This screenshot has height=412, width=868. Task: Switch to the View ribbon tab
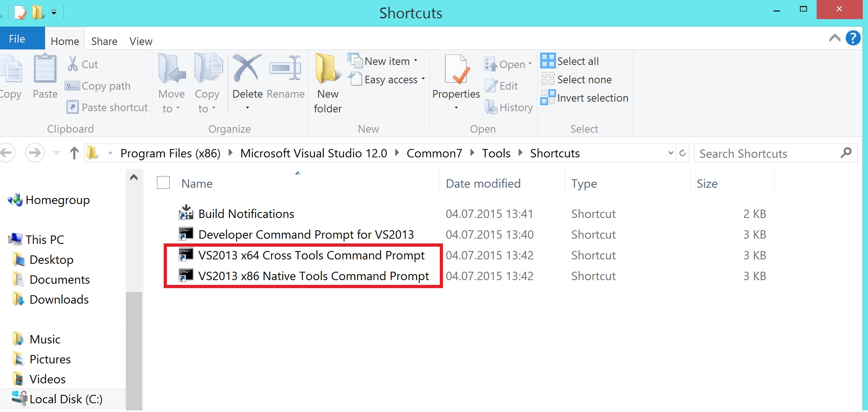click(141, 41)
